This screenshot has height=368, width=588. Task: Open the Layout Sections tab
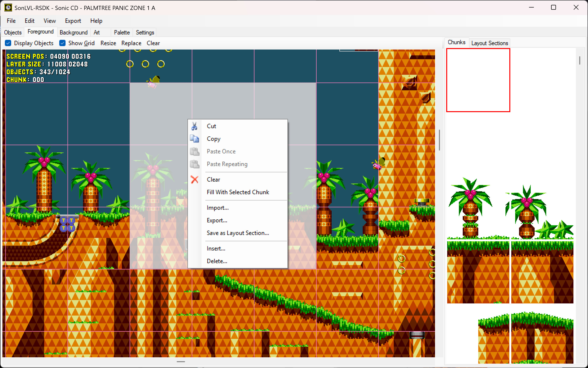(489, 43)
